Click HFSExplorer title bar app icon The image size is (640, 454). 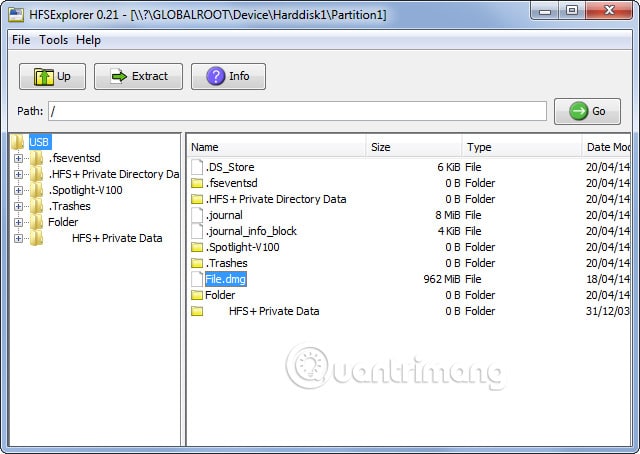tap(16, 14)
